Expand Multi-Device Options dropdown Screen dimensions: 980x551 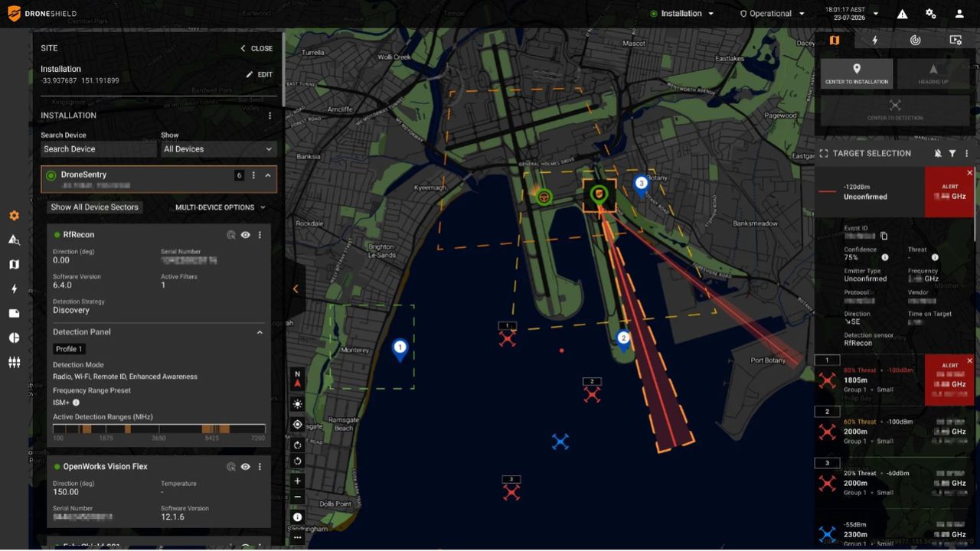coord(220,207)
